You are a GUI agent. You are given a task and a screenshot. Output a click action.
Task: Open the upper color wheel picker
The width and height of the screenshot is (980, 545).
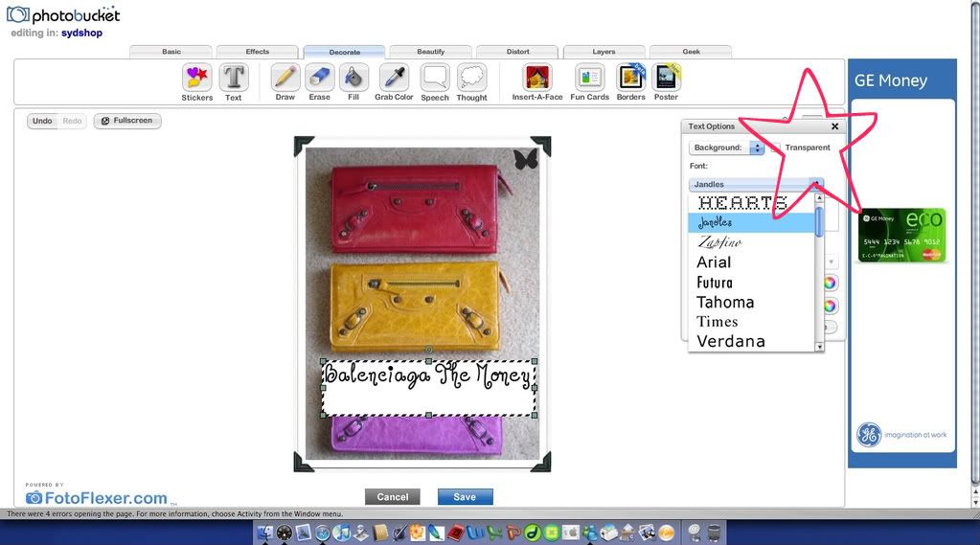tap(830, 283)
